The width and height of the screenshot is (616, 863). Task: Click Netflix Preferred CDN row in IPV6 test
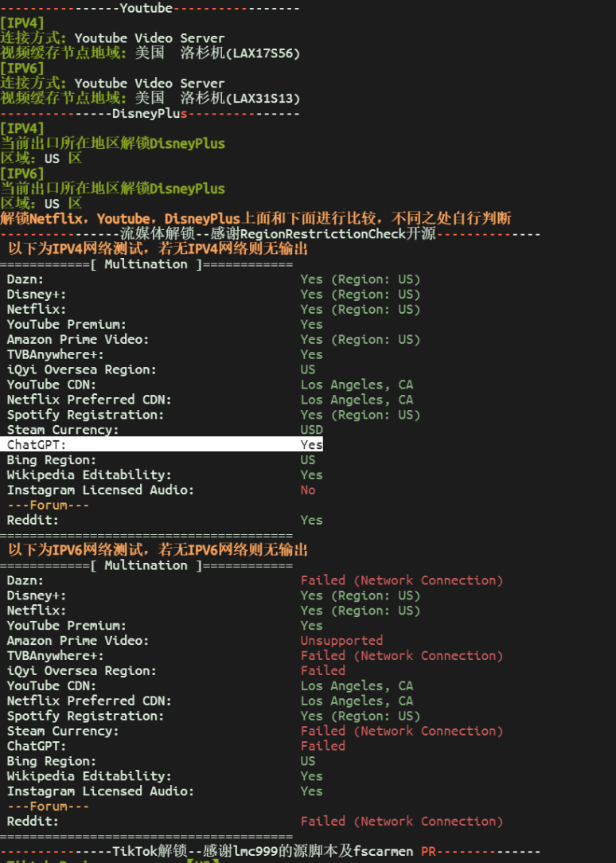[x=210, y=701]
